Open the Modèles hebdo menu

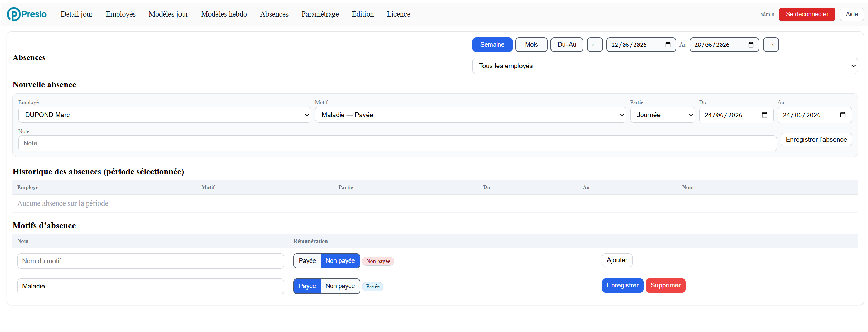224,14
